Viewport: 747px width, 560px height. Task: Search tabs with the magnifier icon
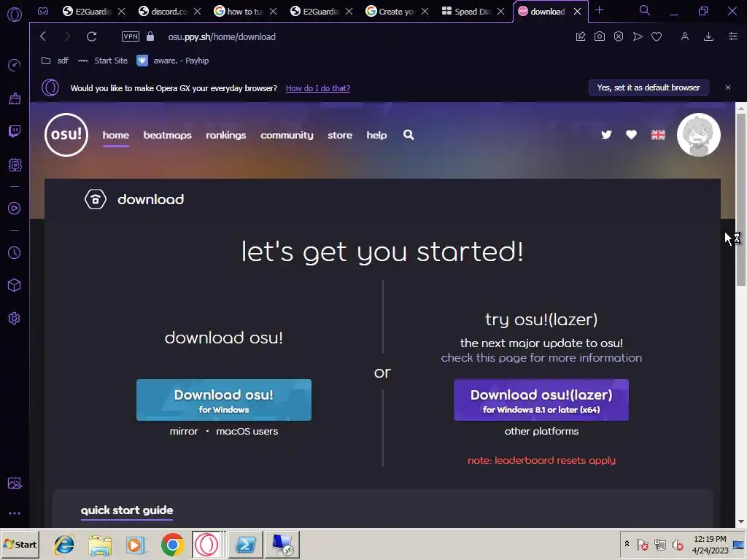pos(644,10)
